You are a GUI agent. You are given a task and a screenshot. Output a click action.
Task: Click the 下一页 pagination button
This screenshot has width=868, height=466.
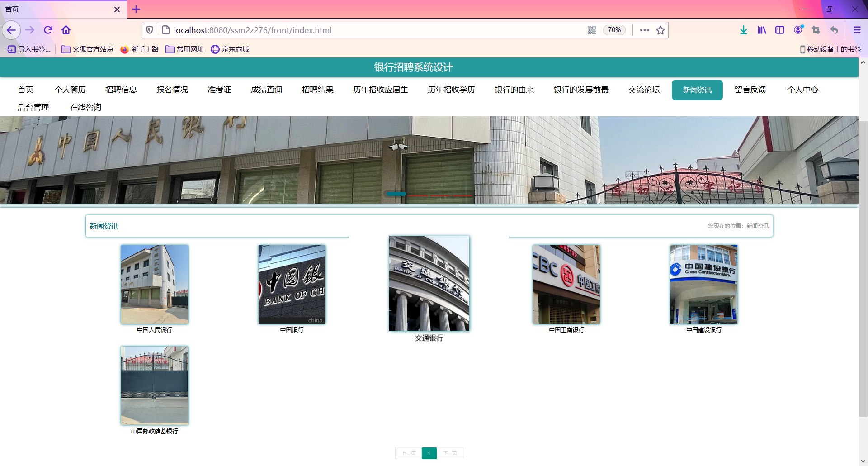pos(450,453)
